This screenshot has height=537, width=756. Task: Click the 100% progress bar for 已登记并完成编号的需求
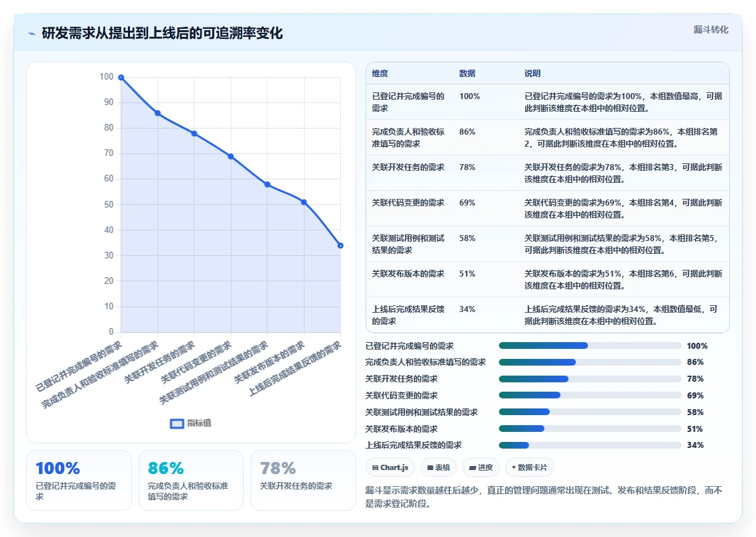tap(590, 346)
